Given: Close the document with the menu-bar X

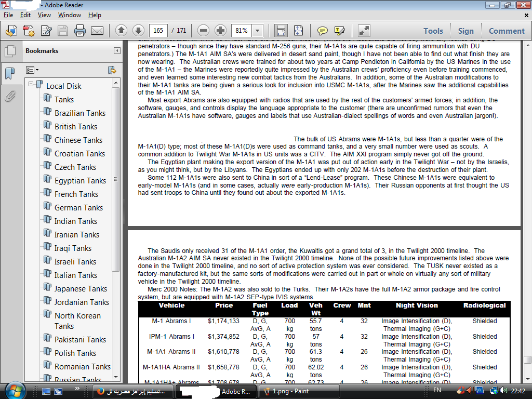Looking at the screenshot, I should [526, 15].
